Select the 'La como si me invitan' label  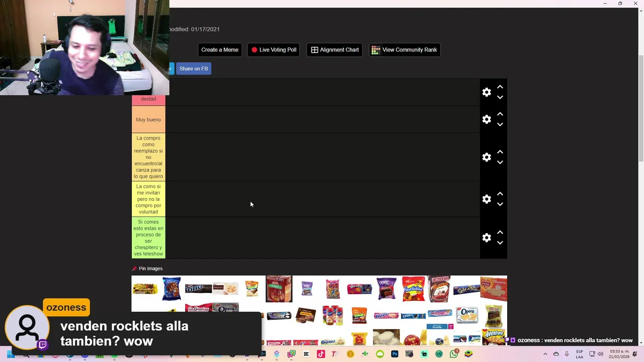[148, 199]
